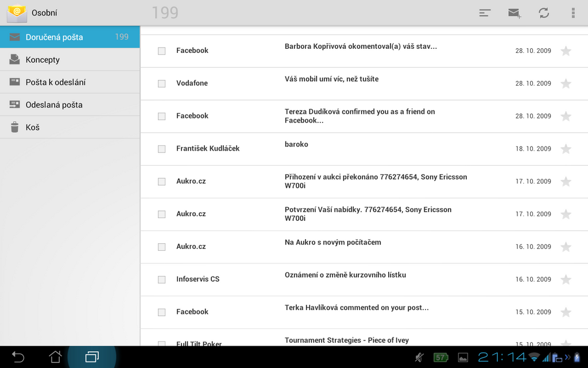This screenshot has width=588, height=368.
Task: Refresh the inbox with sync icon
Action: click(544, 13)
